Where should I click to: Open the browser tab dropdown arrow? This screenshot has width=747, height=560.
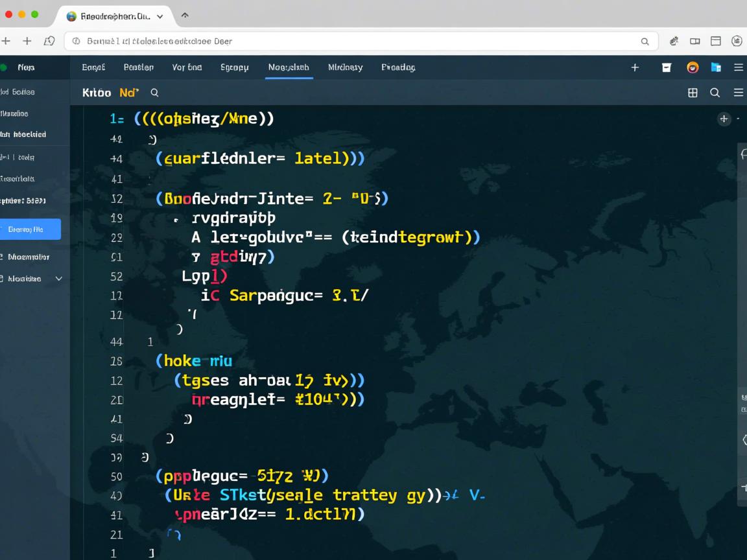[160, 16]
